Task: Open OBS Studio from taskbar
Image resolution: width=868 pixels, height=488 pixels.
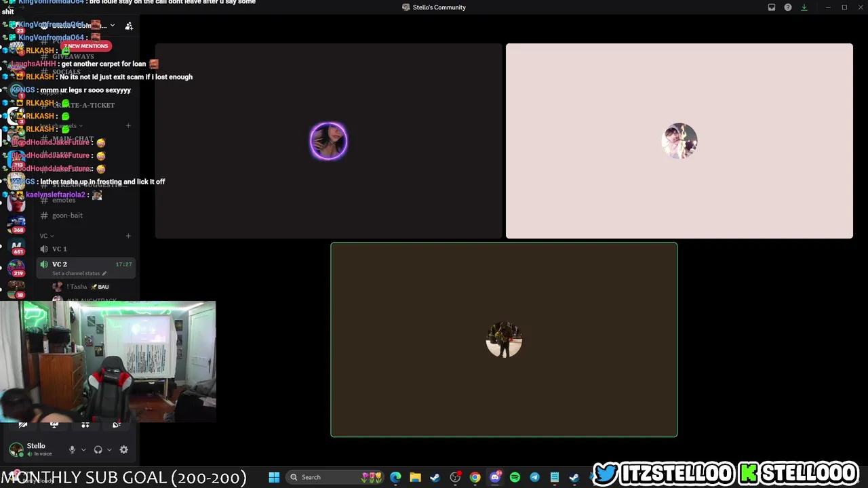Action: point(455,477)
